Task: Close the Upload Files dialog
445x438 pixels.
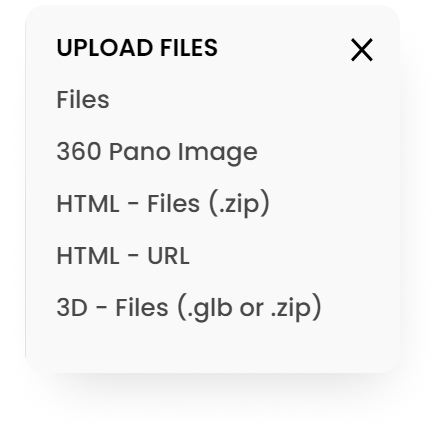Action: [362, 50]
